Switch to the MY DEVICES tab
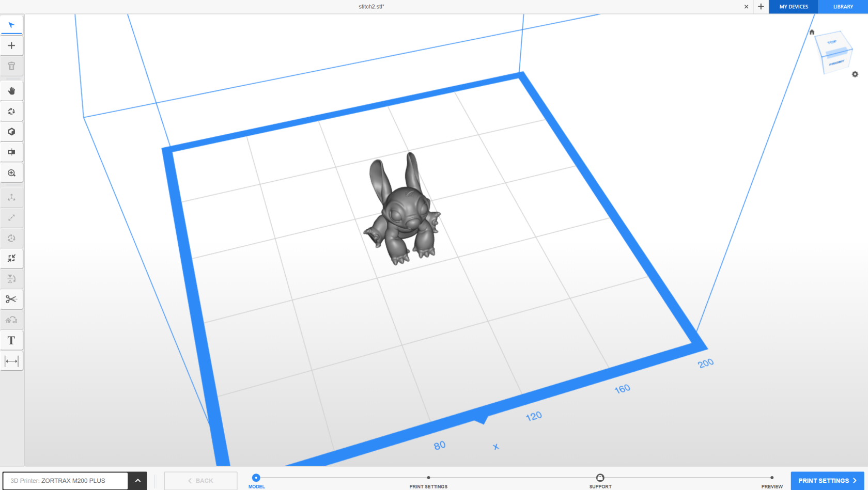 pyautogui.click(x=794, y=7)
